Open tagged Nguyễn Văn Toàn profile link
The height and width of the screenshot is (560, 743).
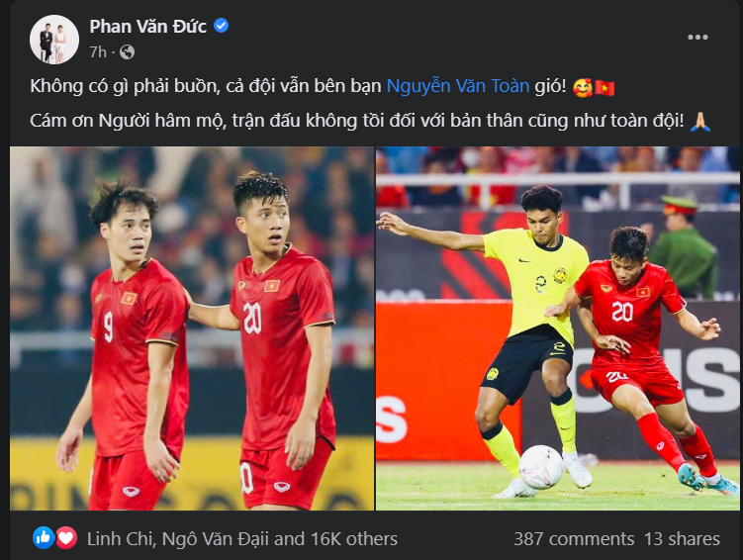coord(458,86)
